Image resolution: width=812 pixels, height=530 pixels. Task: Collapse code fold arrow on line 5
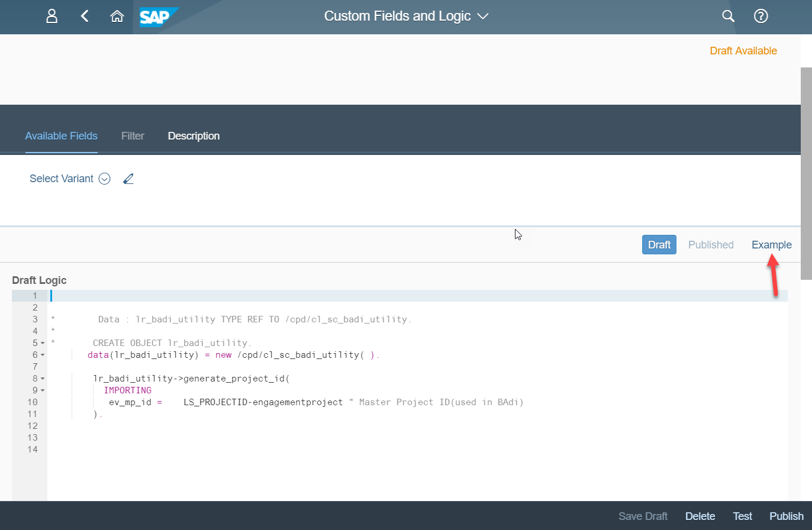point(43,343)
